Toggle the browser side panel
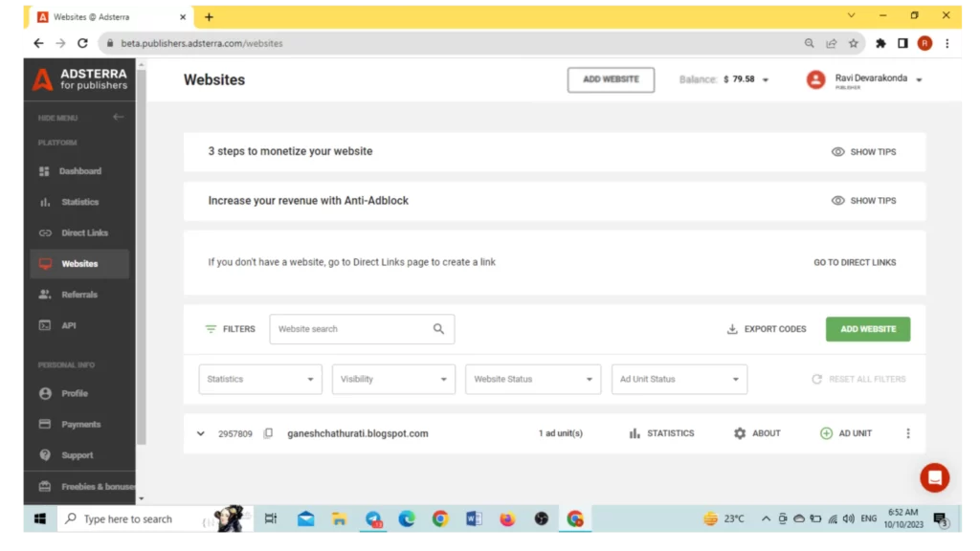 [902, 43]
